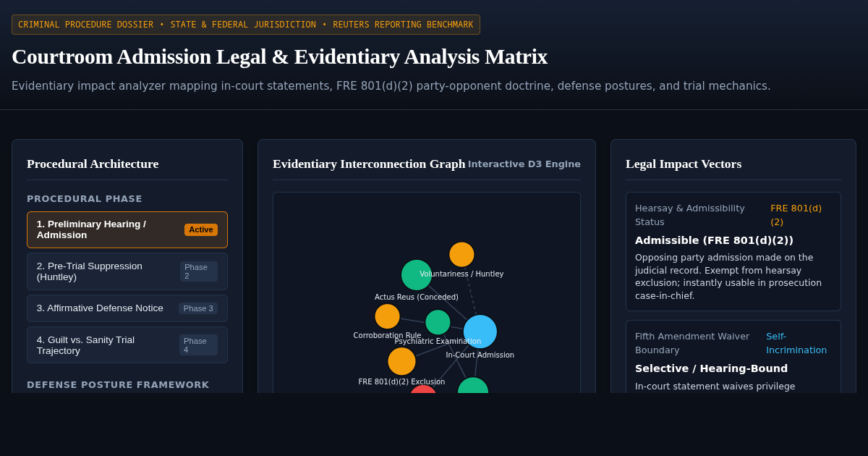
Task: Select the Voluntariness / Huntley graph node
Action: coord(461,255)
